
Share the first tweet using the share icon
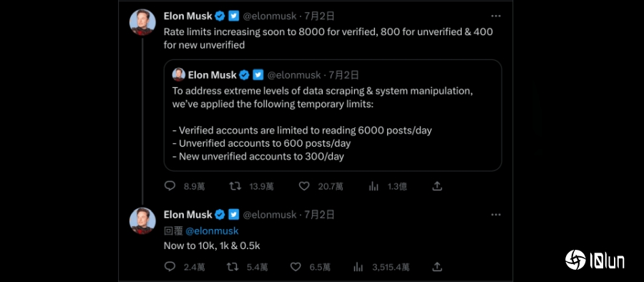(437, 186)
